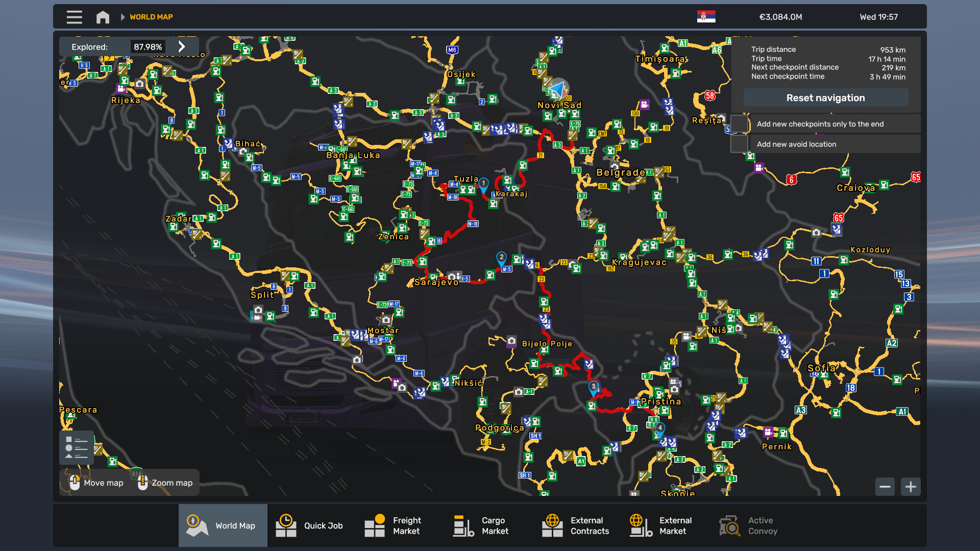Enable add new avoid location
Image resolution: width=980 pixels, height=551 pixels.
coord(739,144)
